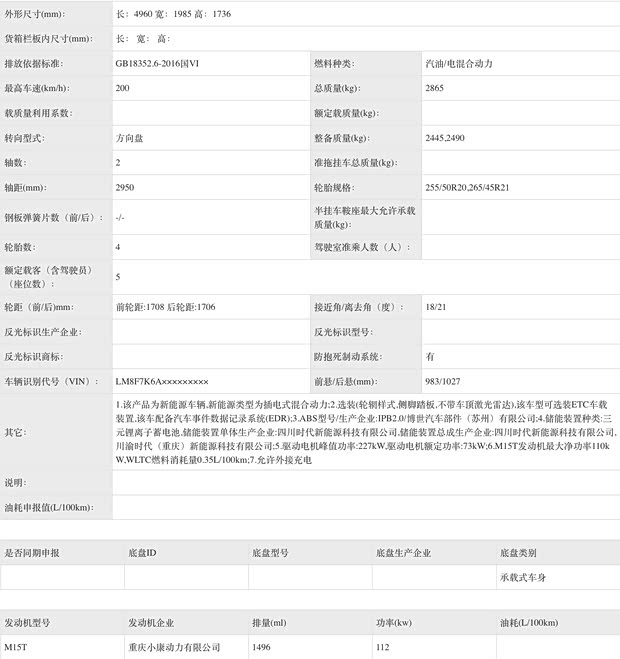
Task: Select the 钢板弹簧片数 label
Action: (x=53, y=218)
